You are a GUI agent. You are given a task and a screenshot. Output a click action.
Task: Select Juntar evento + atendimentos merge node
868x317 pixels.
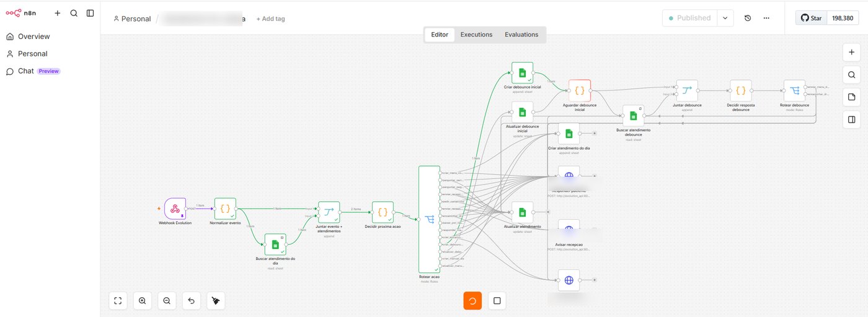point(329,212)
